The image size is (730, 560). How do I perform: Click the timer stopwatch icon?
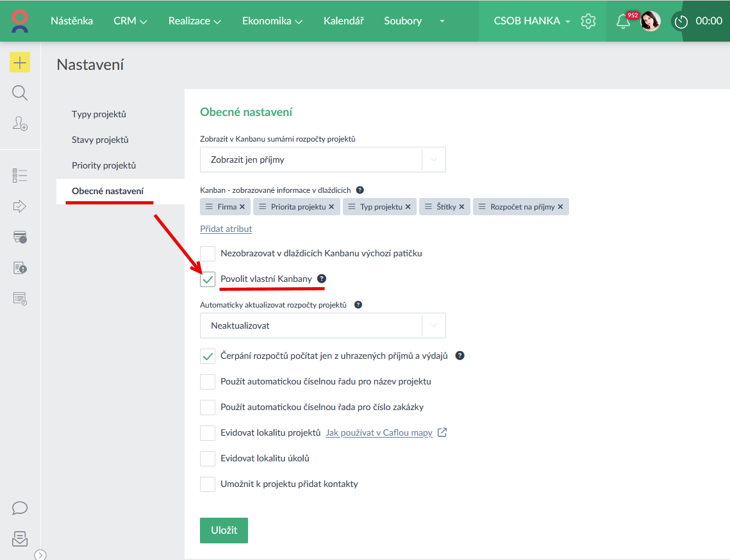tap(681, 21)
